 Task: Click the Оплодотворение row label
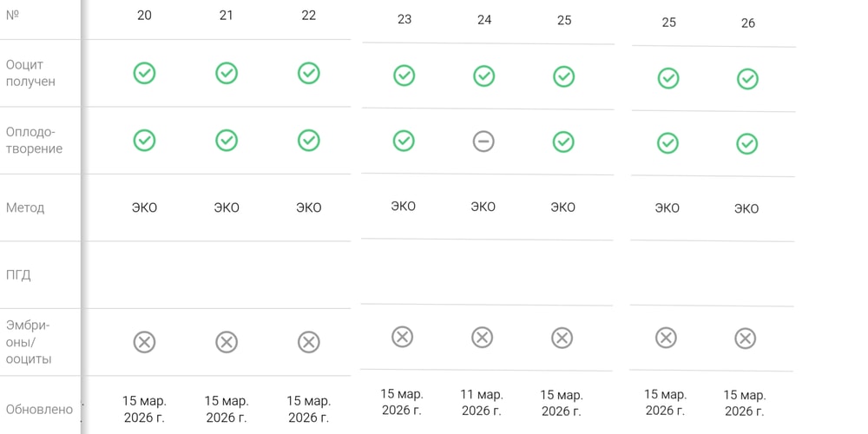coord(35,141)
